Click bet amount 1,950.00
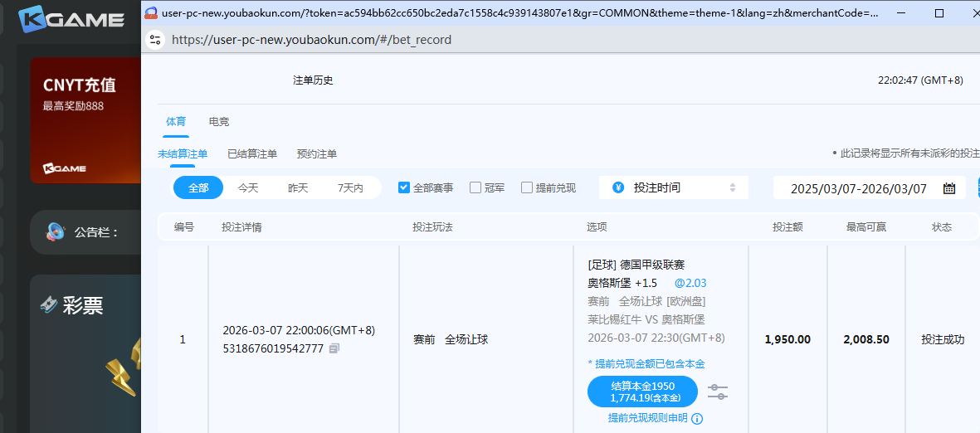The width and height of the screenshot is (980, 433). [787, 340]
